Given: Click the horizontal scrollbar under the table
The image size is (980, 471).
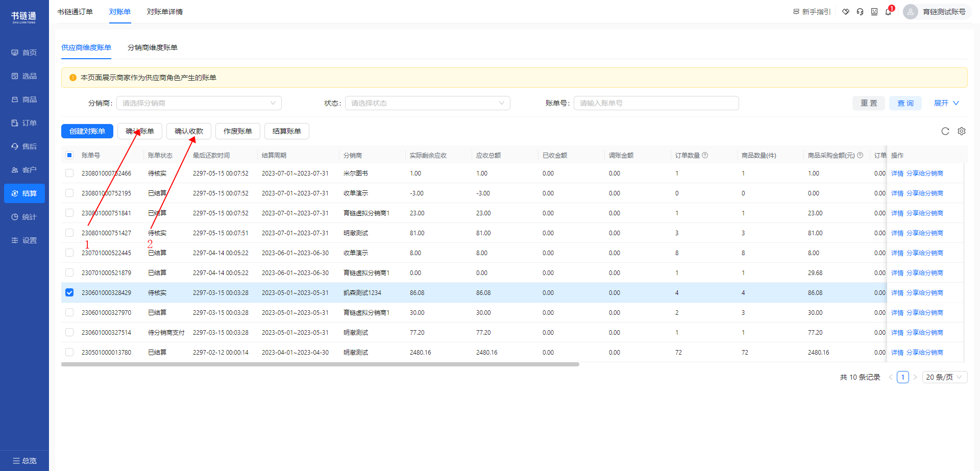Looking at the screenshot, I should [x=320, y=364].
